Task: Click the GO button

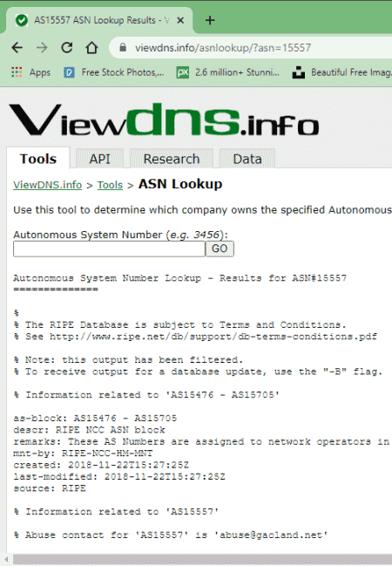Action: pos(220,249)
